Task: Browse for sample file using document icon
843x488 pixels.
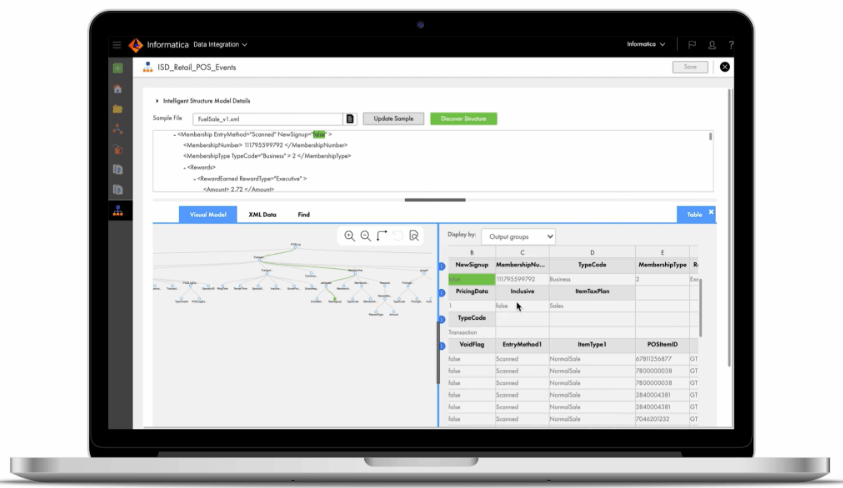Action: [350, 119]
